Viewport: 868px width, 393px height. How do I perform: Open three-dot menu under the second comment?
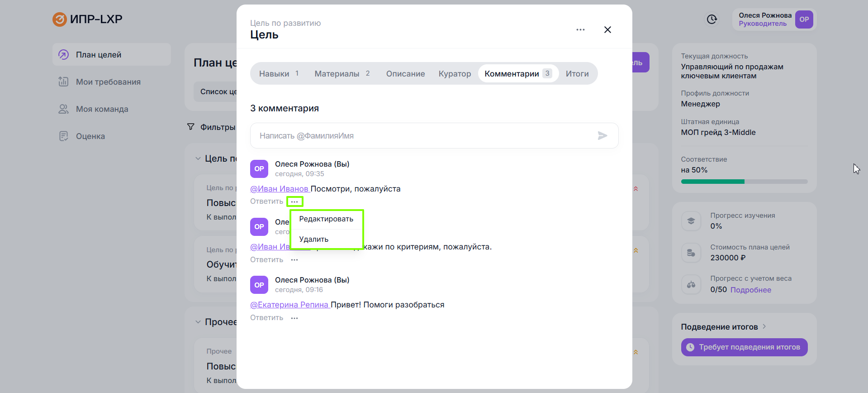pos(294,260)
